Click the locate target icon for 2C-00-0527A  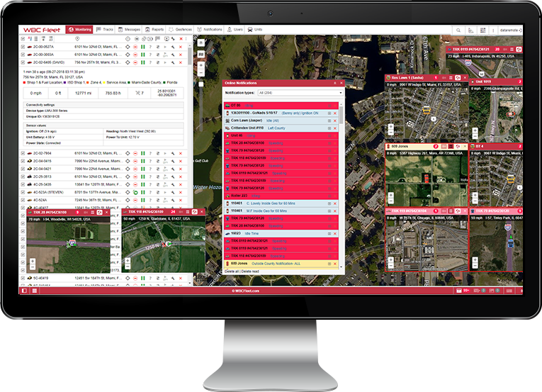[x=128, y=47]
